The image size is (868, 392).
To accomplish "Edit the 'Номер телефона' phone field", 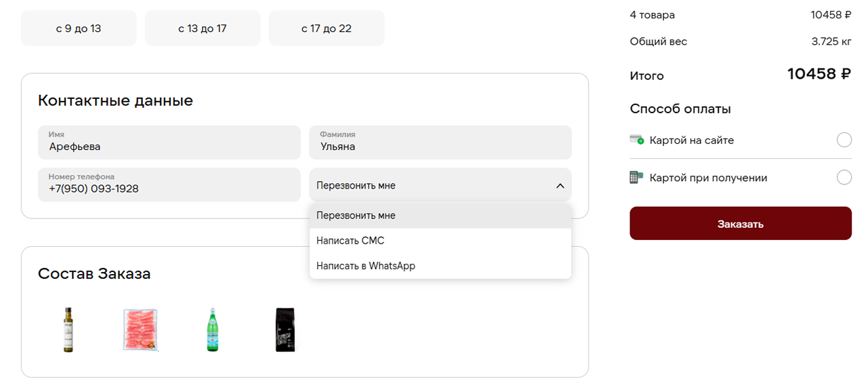I will (169, 185).
